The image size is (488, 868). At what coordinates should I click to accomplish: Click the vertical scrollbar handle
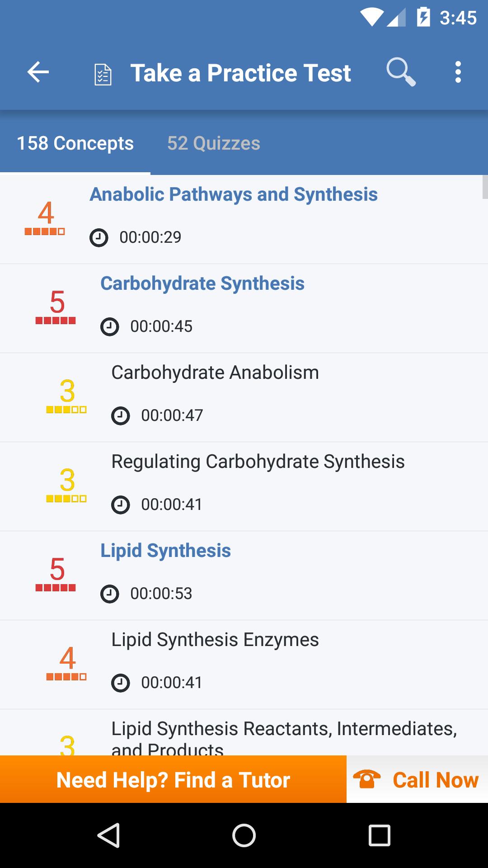485,187
